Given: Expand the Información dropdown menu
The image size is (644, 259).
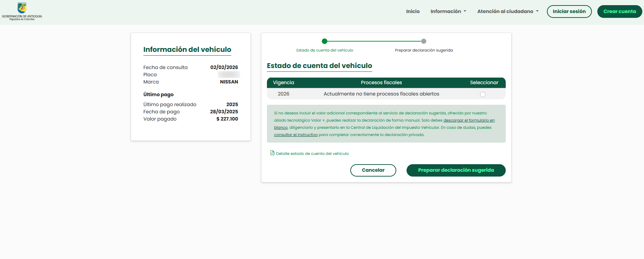Looking at the screenshot, I should point(448,11).
